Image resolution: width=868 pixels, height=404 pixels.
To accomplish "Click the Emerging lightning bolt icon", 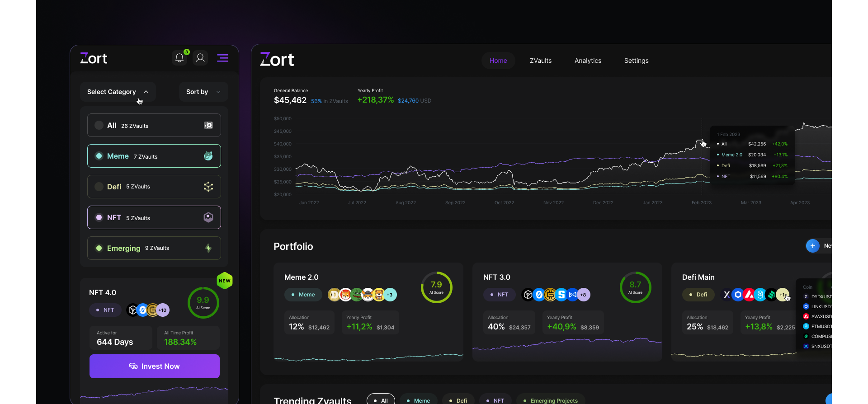I will pyautogui.click(x=208, y=248).
